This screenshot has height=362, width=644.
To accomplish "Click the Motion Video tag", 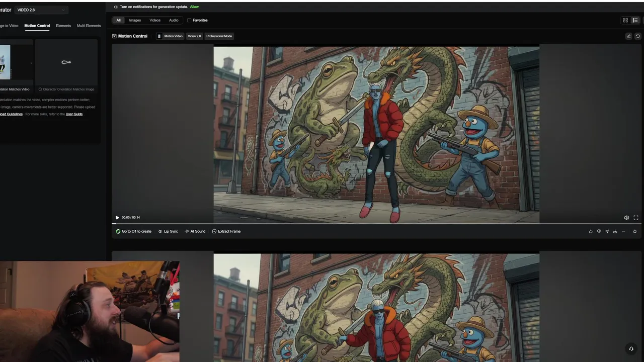I will click(x=170, y=36).
